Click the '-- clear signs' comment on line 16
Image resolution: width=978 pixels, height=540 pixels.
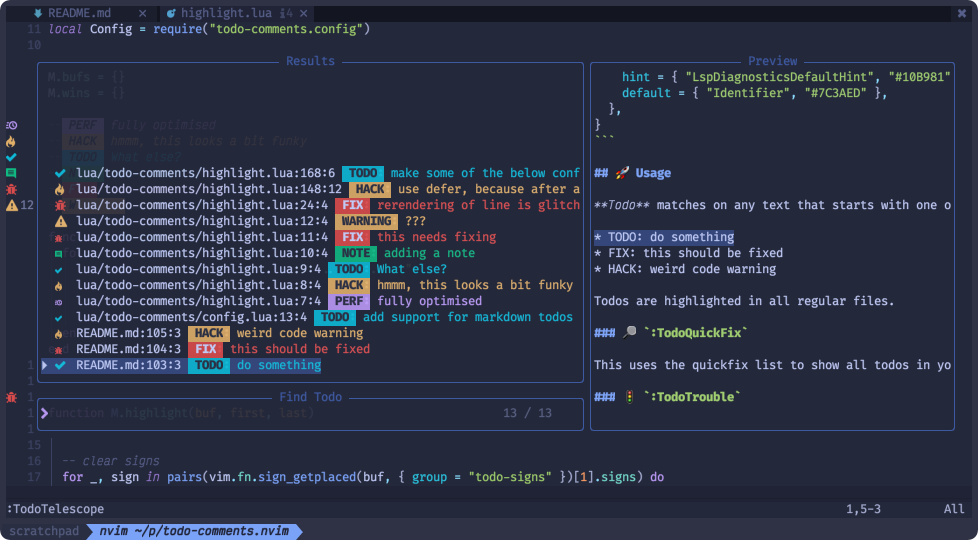pos(111,461)
